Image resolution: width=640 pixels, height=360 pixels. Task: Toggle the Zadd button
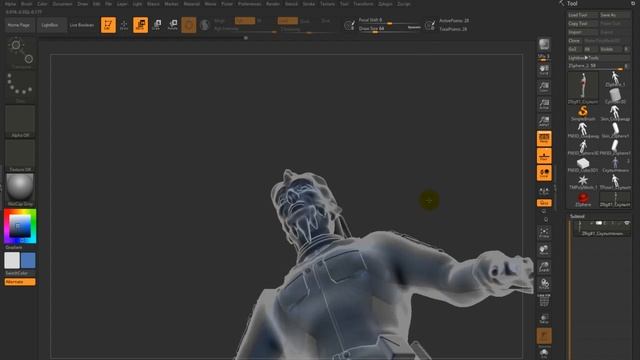click(x=287, y=20)
